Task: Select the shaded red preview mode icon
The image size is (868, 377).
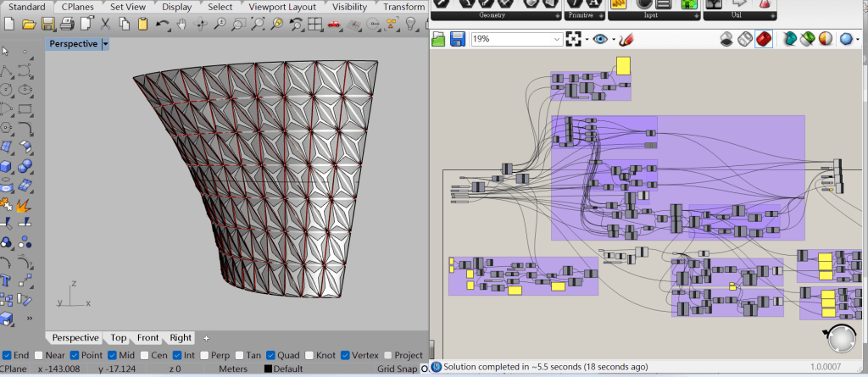Action: 764,39
